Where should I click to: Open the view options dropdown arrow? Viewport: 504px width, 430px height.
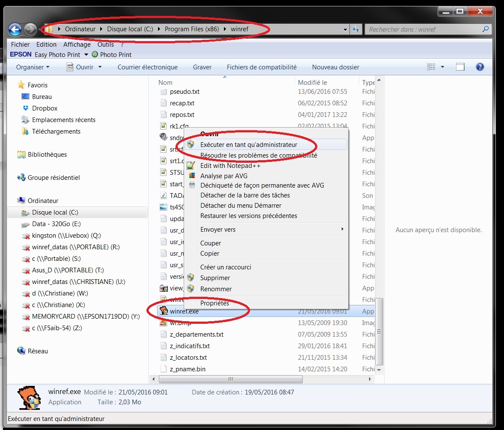[x=442, y=67]
